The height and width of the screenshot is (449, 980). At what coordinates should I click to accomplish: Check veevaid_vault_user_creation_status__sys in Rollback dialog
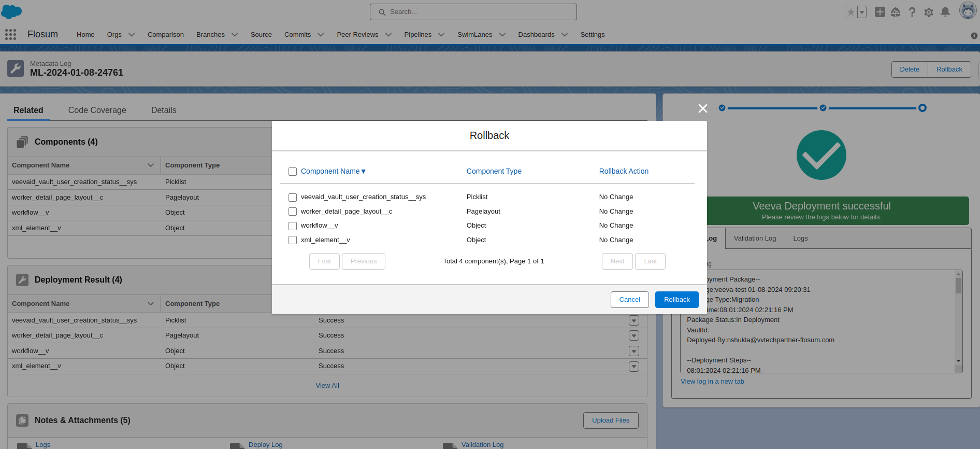point(293,198)
